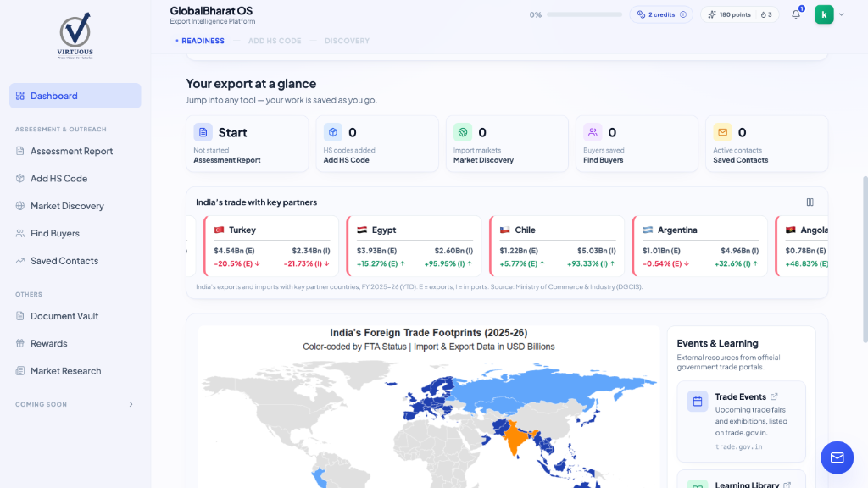Click the Trade Events calendar icon
This screenshot has height=488, width=868.
pyautogui.click(x=698, y=402)
